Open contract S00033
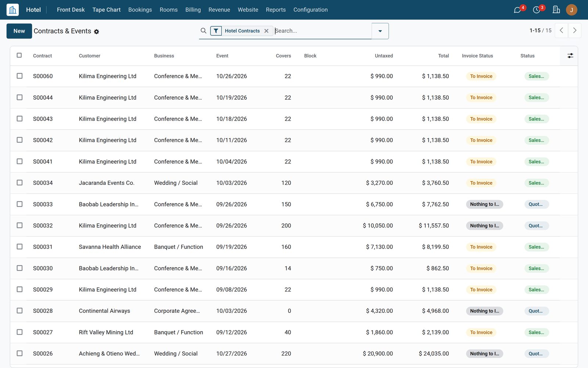Image resolution: width=588 pixels, height=368 pixels. point(43,204)
